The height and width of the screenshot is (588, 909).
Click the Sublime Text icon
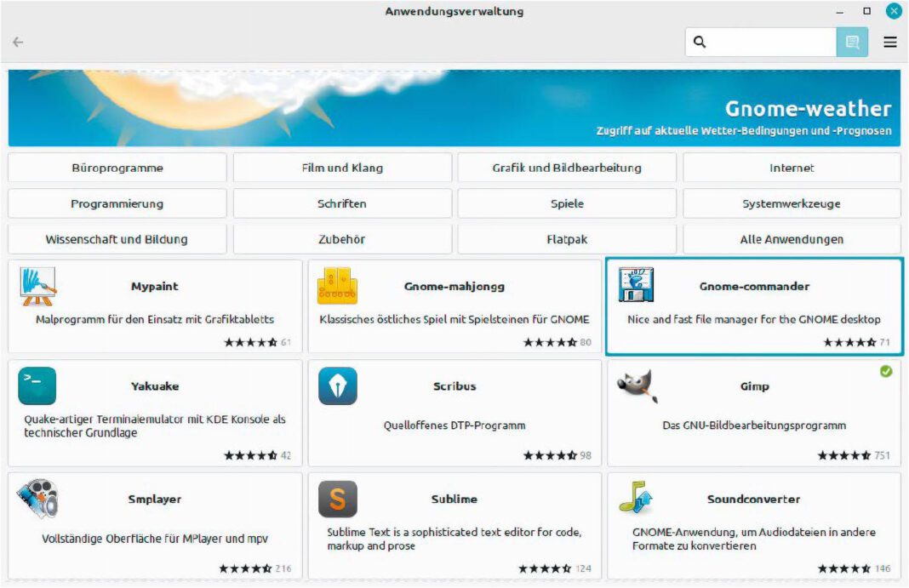[338, 500]
